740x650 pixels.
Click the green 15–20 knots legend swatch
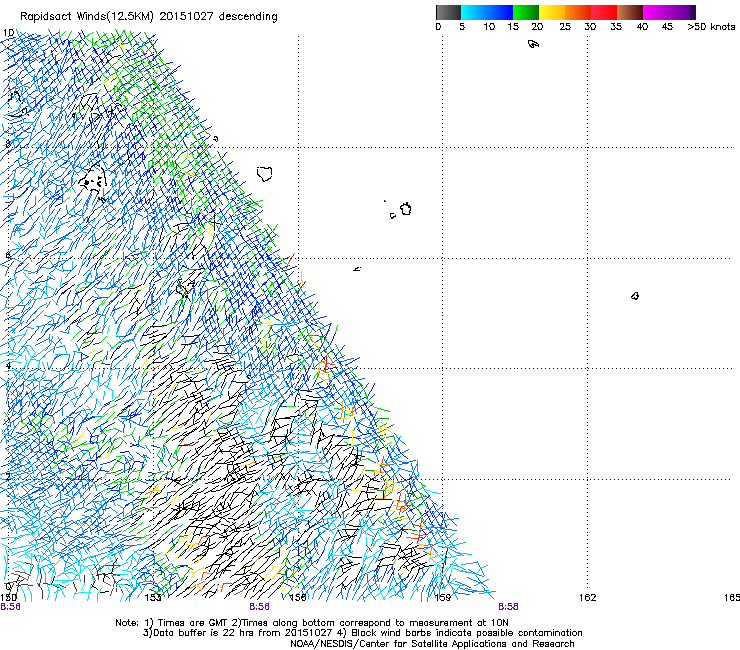(x=526, y=12)
